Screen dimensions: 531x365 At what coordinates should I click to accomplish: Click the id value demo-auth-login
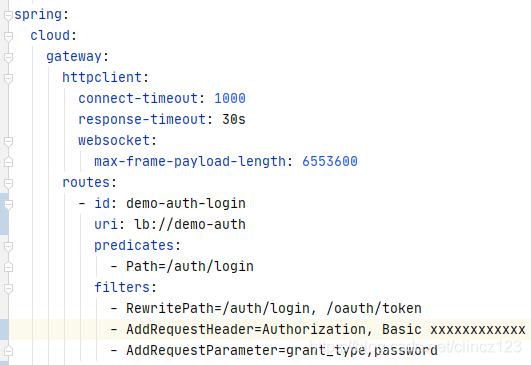point(186,203)
